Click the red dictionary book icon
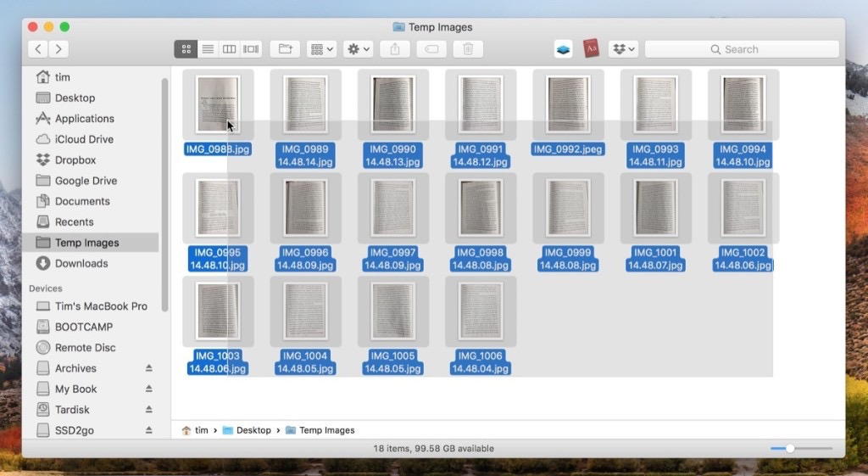The height and width of the screenshot is (476, 868). point(591,49)
